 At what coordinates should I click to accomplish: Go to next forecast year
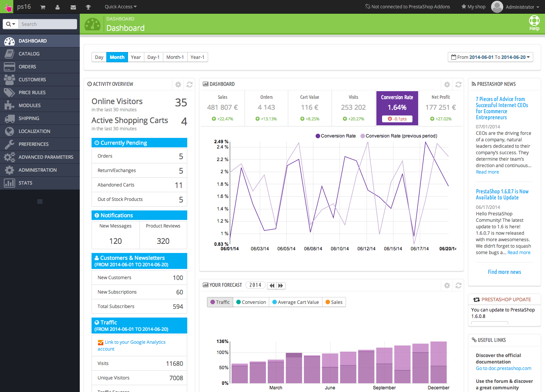point(281,286)
